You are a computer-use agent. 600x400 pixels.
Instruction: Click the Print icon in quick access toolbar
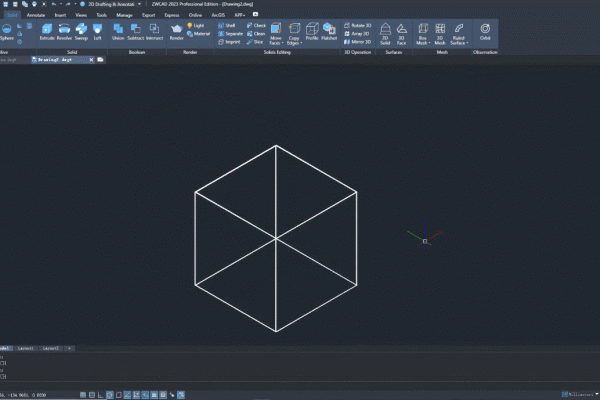(34, 4)
